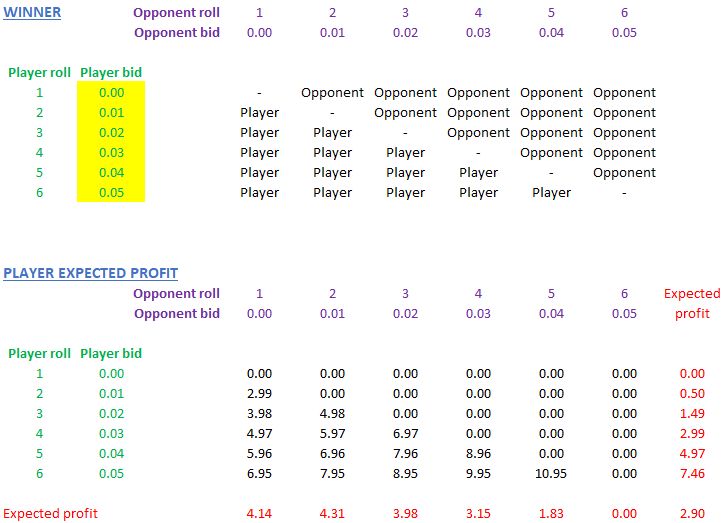
Task: Select the yellow Player bid cell 0.03
Action: (x=111, y=152)
